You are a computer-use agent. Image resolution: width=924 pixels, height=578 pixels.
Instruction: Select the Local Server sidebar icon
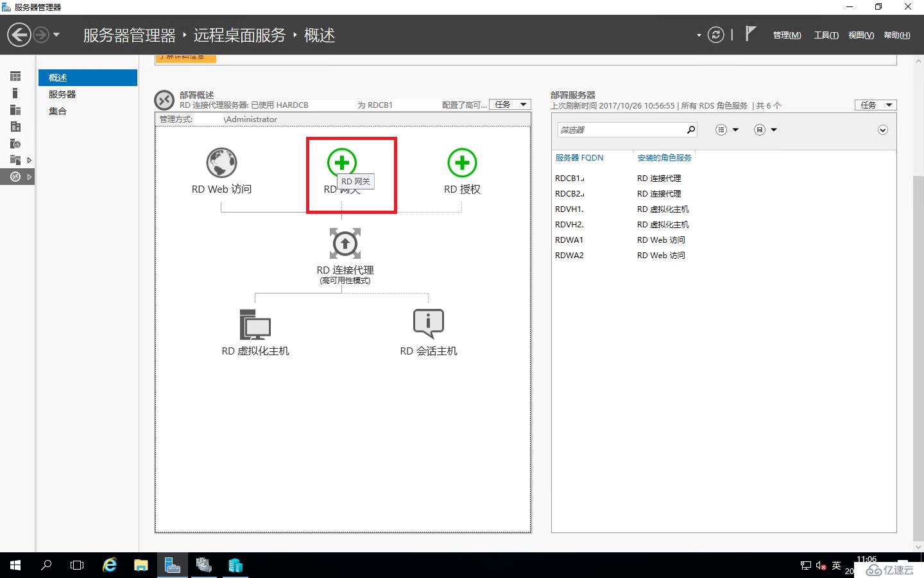click(x=15, y=93)
